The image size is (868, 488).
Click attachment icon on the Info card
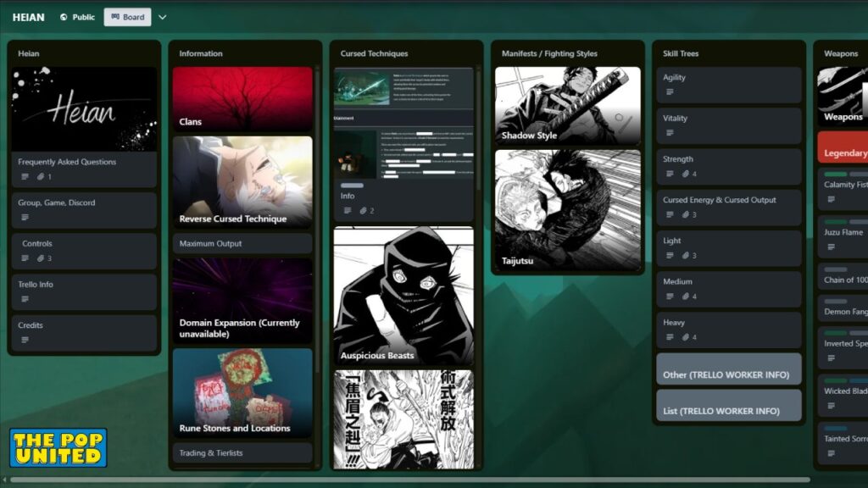tap(363, 211)
